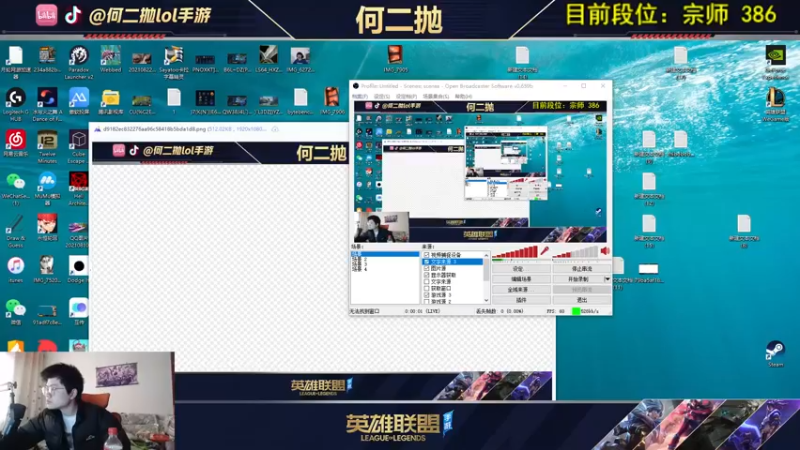Select the first scene in scenes list
Screen dimensions: 800x450
click(x=385, y=254)
